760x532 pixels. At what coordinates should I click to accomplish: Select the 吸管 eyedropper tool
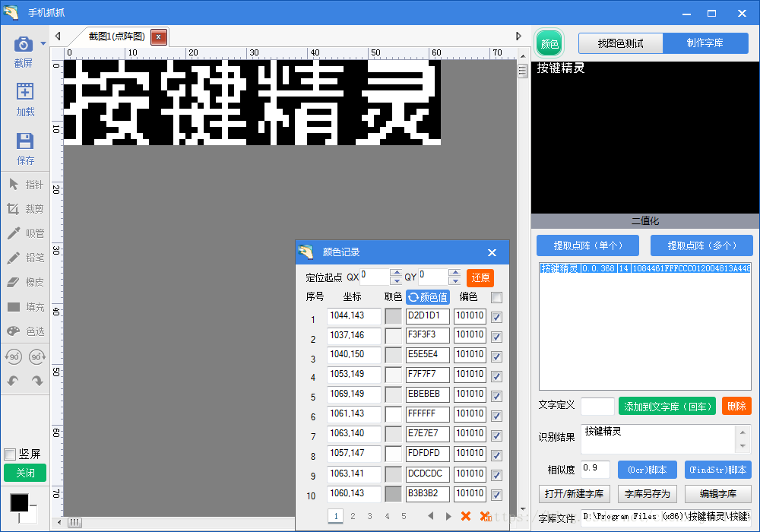26,233
